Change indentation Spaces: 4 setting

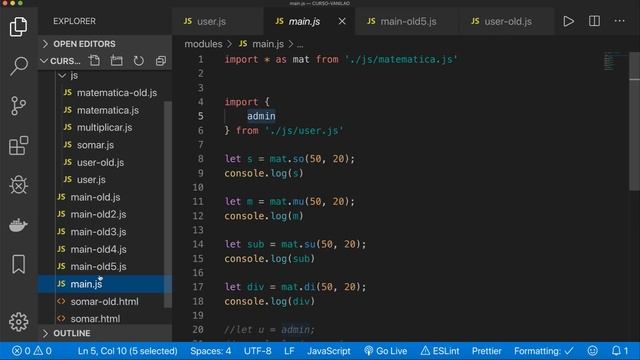(x=211, y=351)
